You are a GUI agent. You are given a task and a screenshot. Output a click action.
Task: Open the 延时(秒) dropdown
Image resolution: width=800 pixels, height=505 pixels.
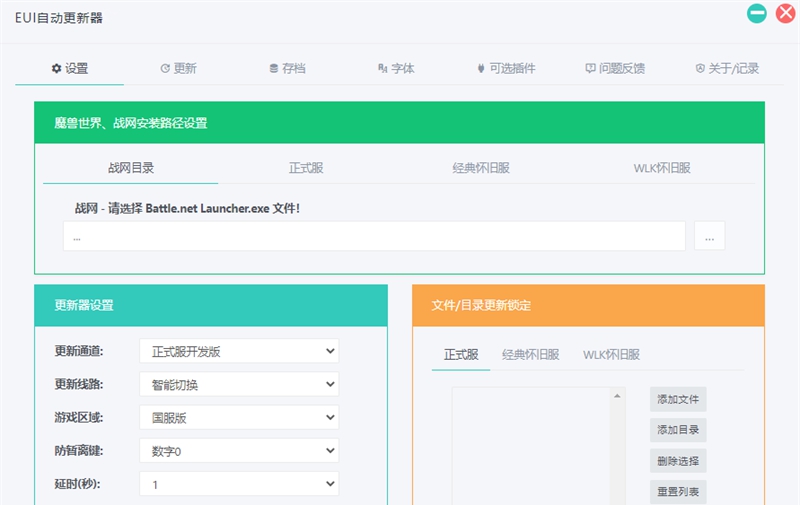pos(238,484)
